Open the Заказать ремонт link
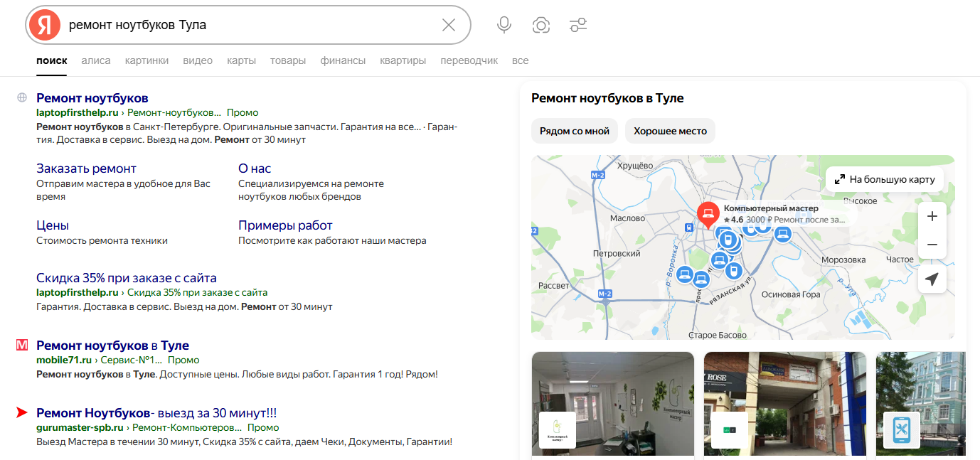980x460 pixels. pos(86,169)
